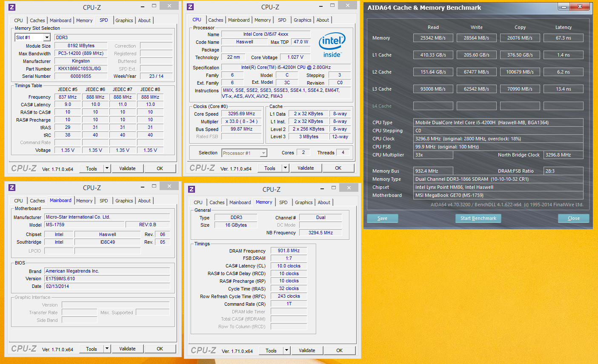Open the Processor #1 selection dropdown
This screenshot has height=364, width=598.
[263, 153]
